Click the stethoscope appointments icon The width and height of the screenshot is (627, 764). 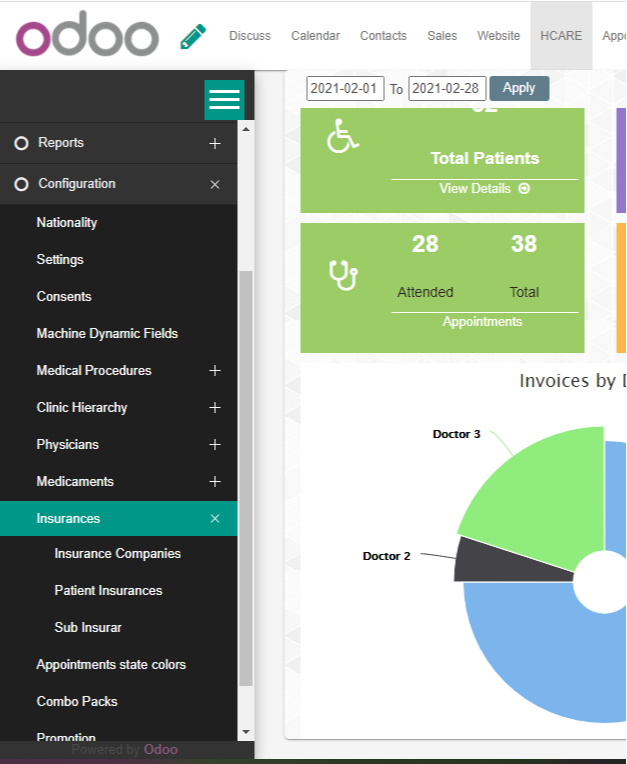[343, 275]
